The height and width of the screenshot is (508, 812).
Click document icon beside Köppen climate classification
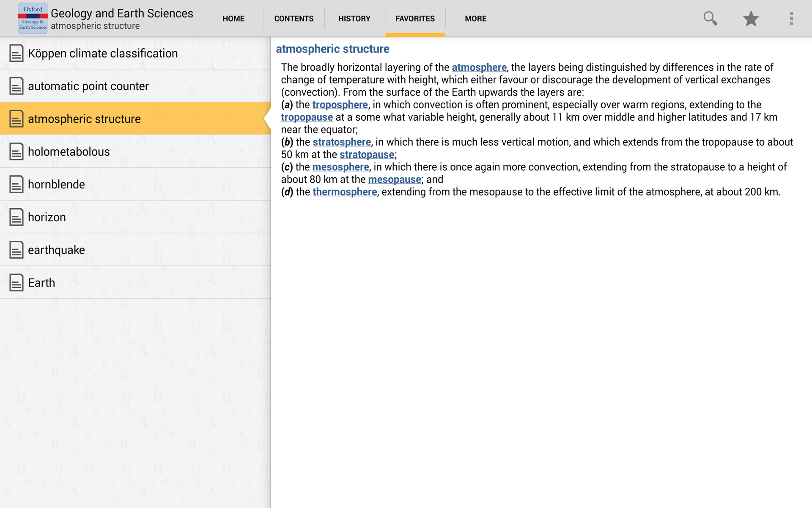pyautogui.click(x=16, y=53)
